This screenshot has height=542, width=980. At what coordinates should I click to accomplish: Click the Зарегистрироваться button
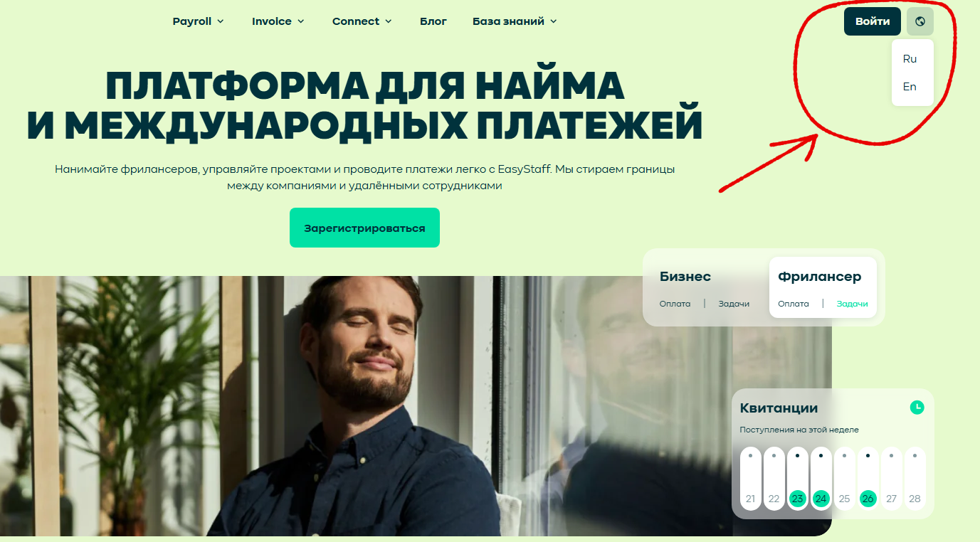[x=364, y=228]
